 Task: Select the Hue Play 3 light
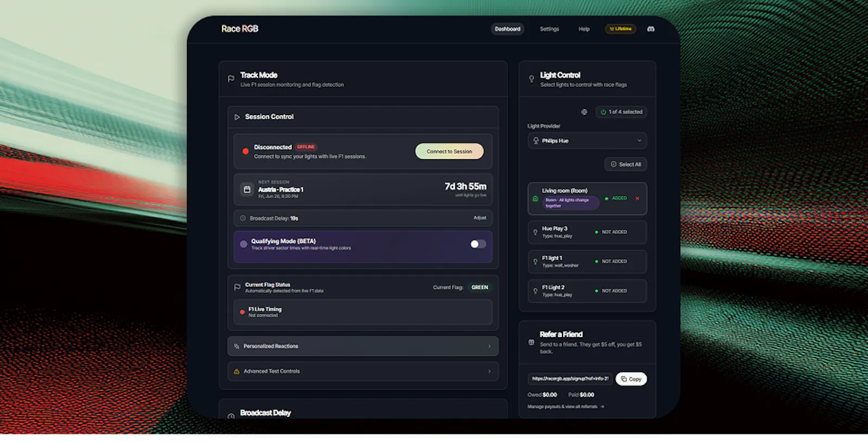click(587, 232)
